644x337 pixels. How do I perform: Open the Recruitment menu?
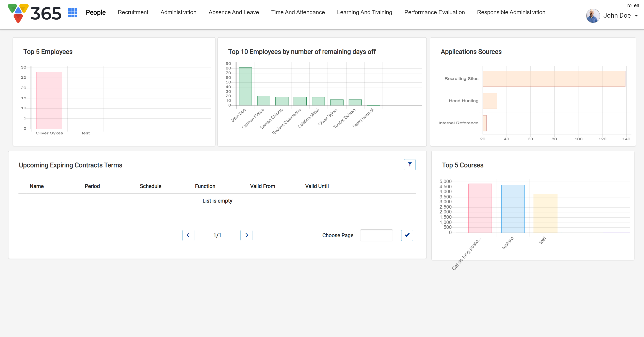click(133, 12)
